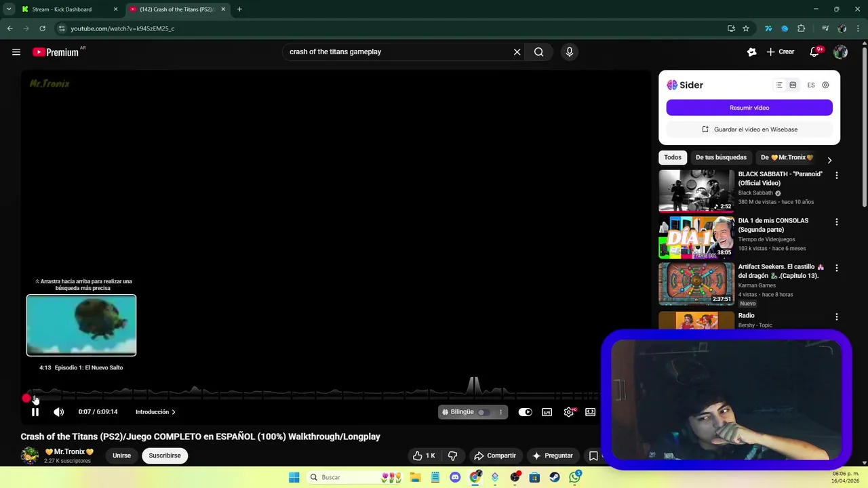Start voice search with the microphone

[570, 52]
